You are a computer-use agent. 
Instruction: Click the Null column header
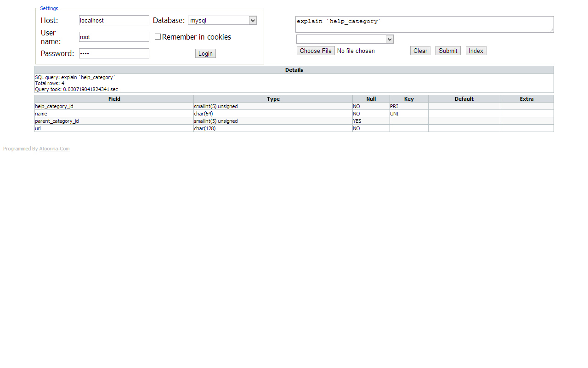(x=371, y=99)
